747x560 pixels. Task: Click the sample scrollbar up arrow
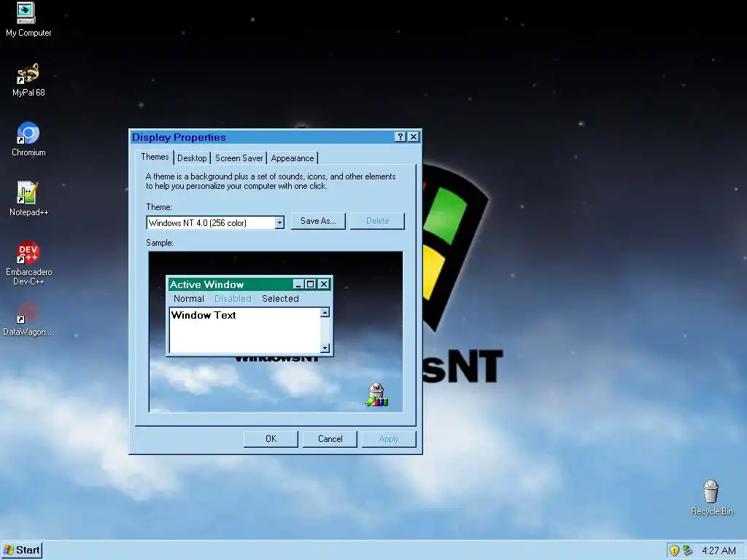click(325, 312)
